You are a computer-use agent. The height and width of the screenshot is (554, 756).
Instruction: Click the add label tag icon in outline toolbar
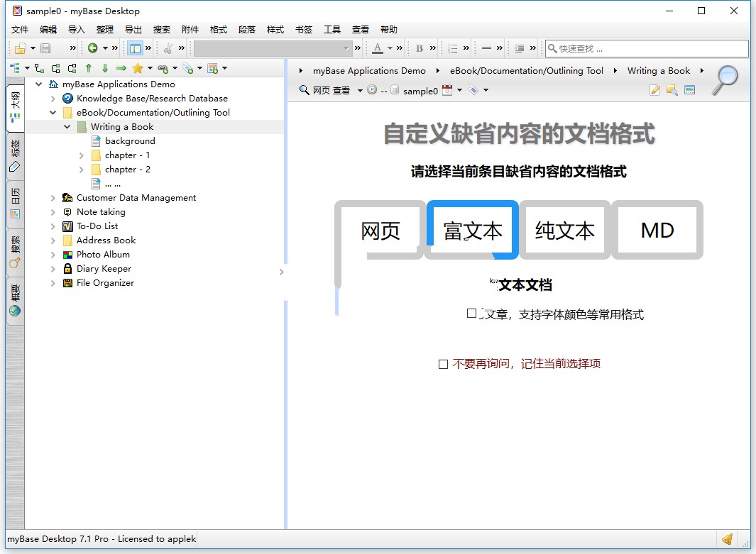click(x=187, y=69)
